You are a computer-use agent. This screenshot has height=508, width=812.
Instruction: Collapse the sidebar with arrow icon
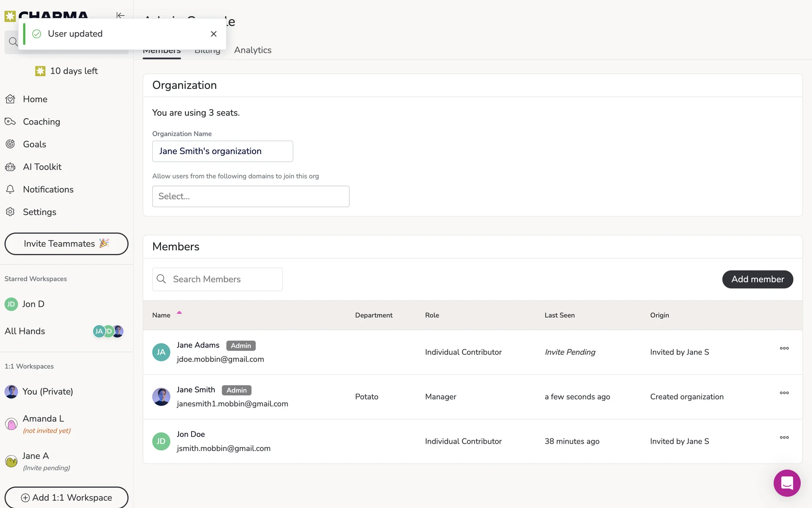point(121,15)
